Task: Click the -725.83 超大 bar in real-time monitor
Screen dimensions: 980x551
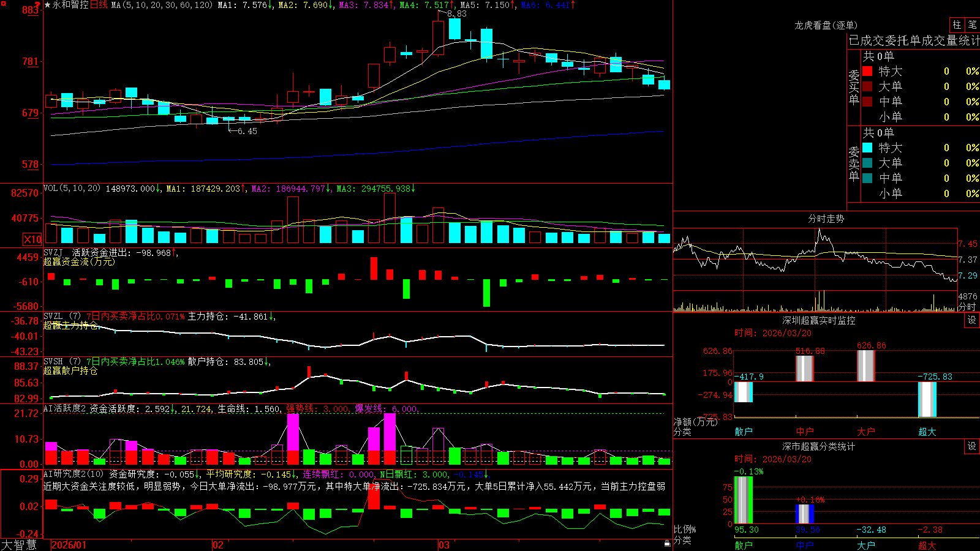Action: point(927,399)
